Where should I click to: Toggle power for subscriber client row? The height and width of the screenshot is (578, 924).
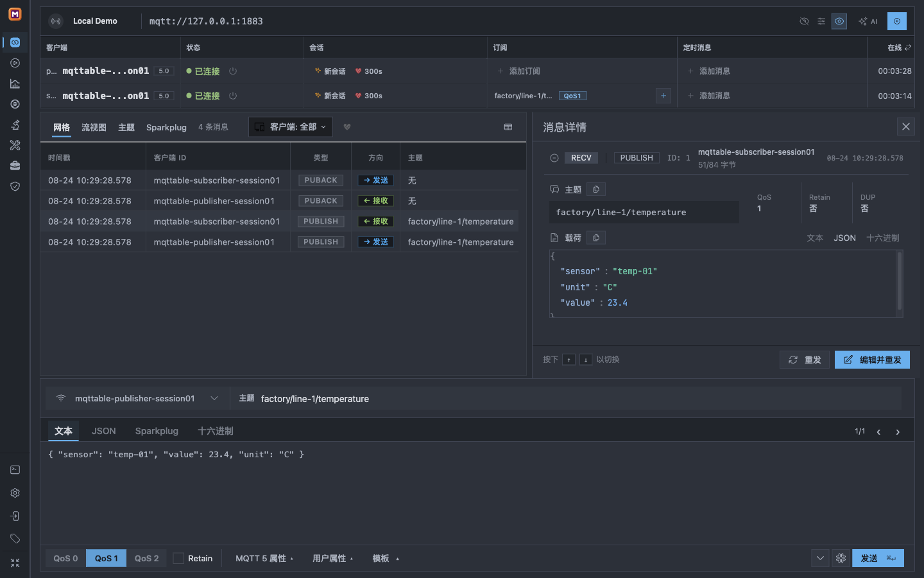[x=233, y=96]
